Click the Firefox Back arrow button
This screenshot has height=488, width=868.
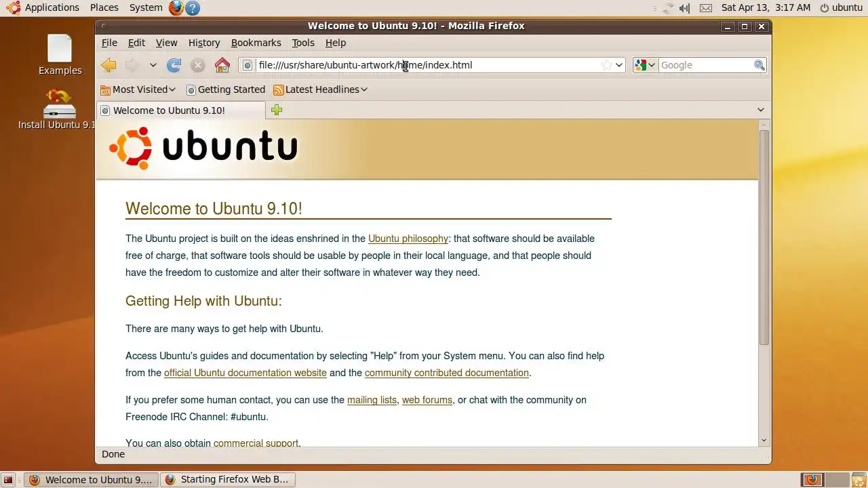[x=108, y=65]
